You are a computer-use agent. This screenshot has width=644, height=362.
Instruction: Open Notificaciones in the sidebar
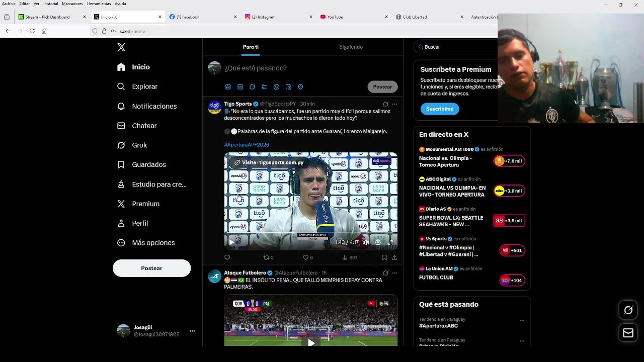[x=147, y=106]
